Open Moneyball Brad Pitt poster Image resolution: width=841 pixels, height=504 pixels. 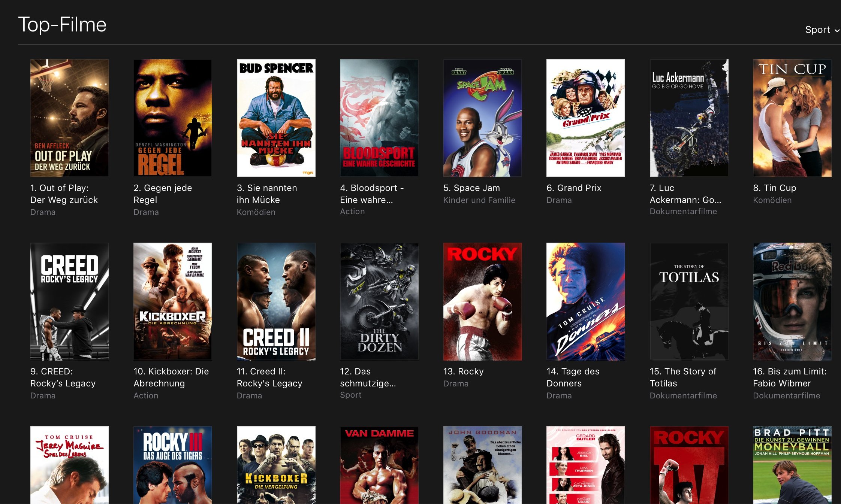[792, 465]
